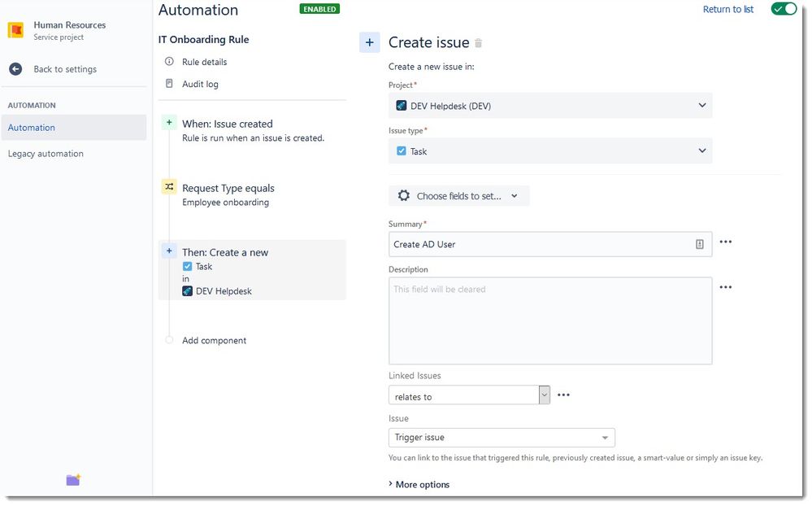Click the Back to settings arrow icon
The width and height of the screenshot is (812, 506).
[x=15, y=69]
